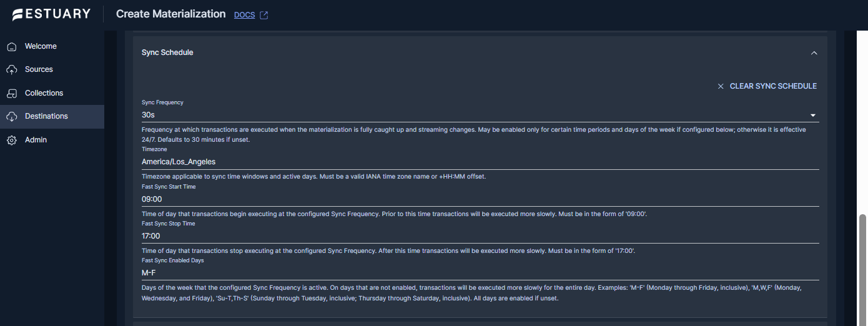The width and height of the screenshot is (868, 326).
Task: Expand the Sync Frequency 30s combo box
Action: [475, 115]
